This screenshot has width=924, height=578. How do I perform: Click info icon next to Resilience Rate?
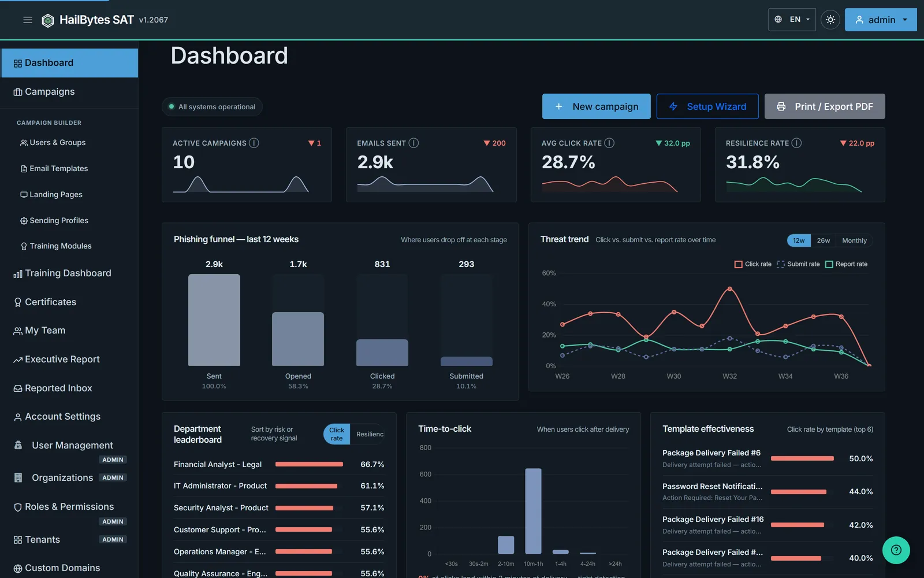[796, 143]
